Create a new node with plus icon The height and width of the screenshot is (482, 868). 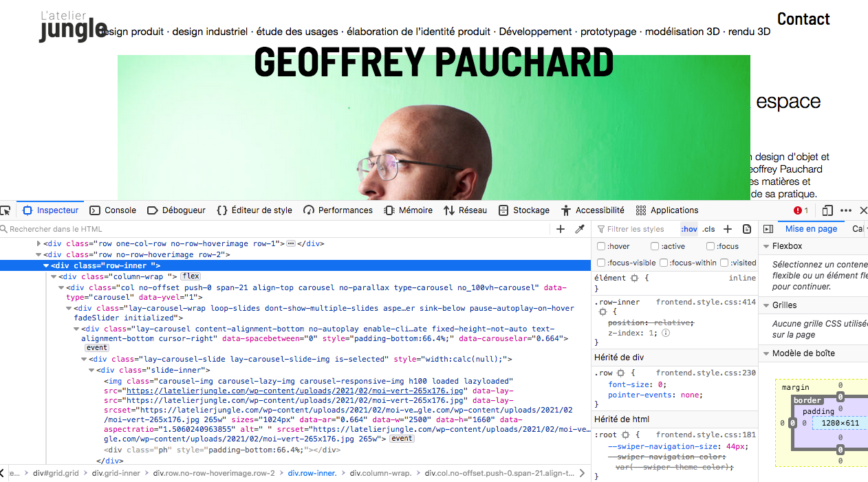click(561, 229)
